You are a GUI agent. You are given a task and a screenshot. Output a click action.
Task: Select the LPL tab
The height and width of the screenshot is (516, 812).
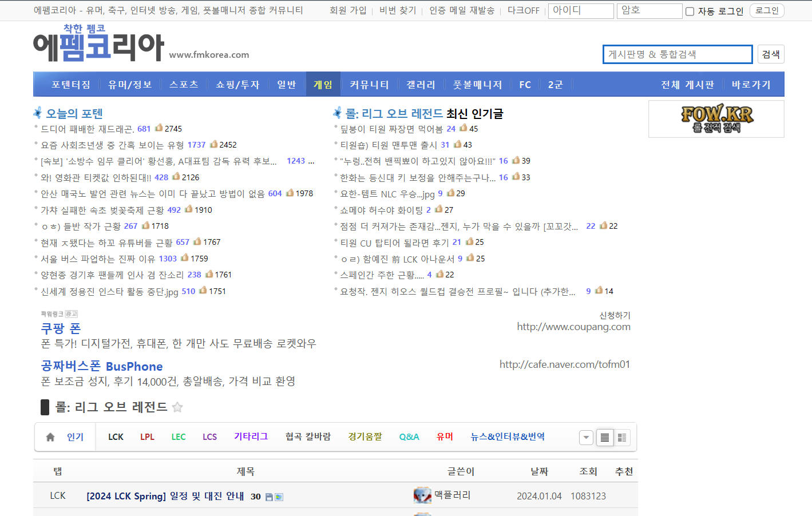(147, 437)
